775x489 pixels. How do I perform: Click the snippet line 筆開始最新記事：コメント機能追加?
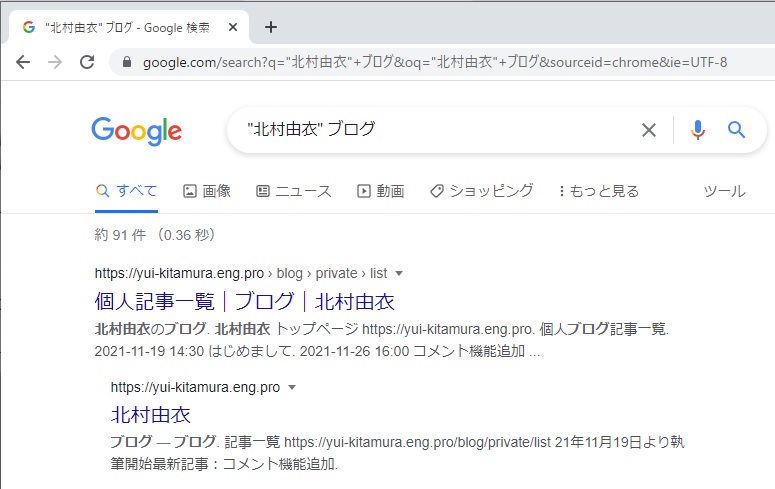223,464
